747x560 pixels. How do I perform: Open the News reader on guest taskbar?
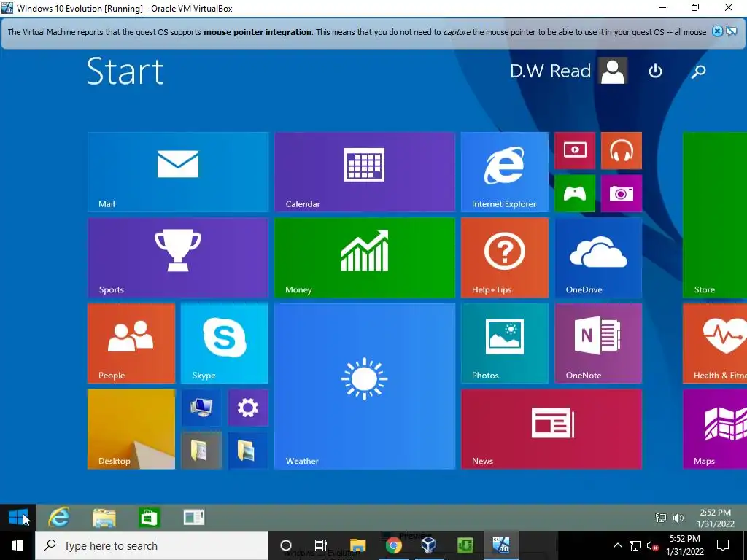tap(194, 517)
